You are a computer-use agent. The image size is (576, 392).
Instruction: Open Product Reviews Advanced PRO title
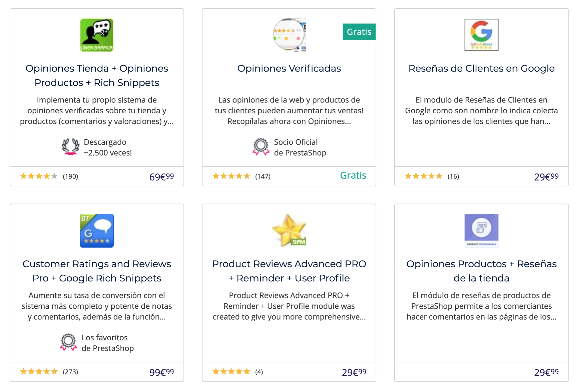pyautogui.click(x=289, y=271)
